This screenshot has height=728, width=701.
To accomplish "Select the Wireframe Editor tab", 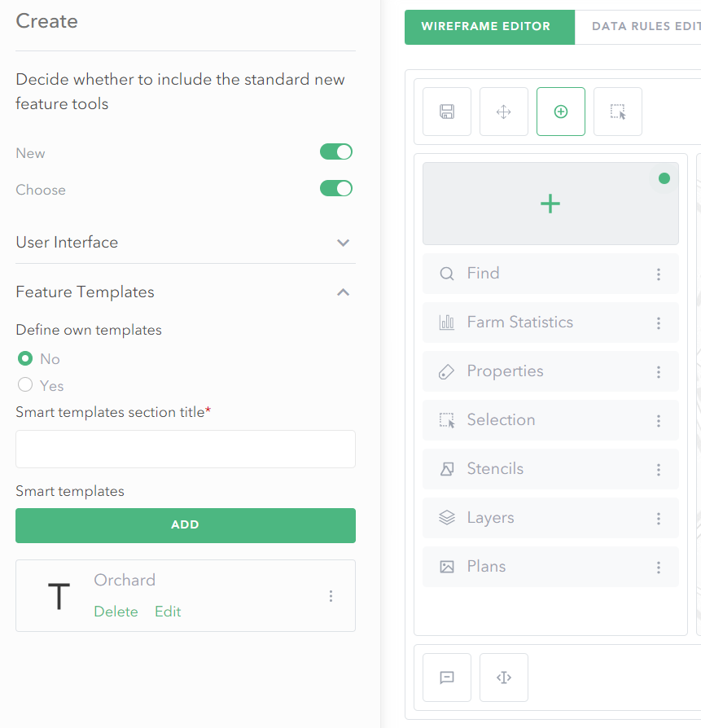I will click(489, 26).
